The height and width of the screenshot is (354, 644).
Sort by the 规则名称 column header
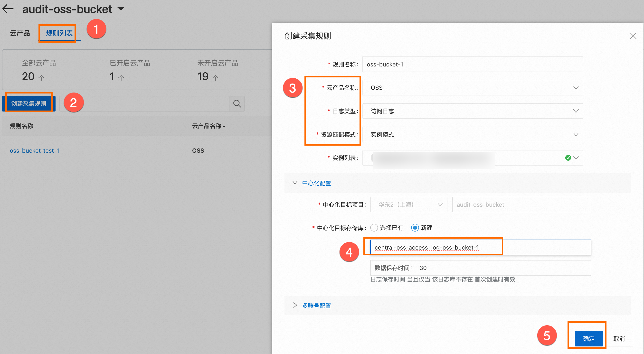click(x=21, y=126)
